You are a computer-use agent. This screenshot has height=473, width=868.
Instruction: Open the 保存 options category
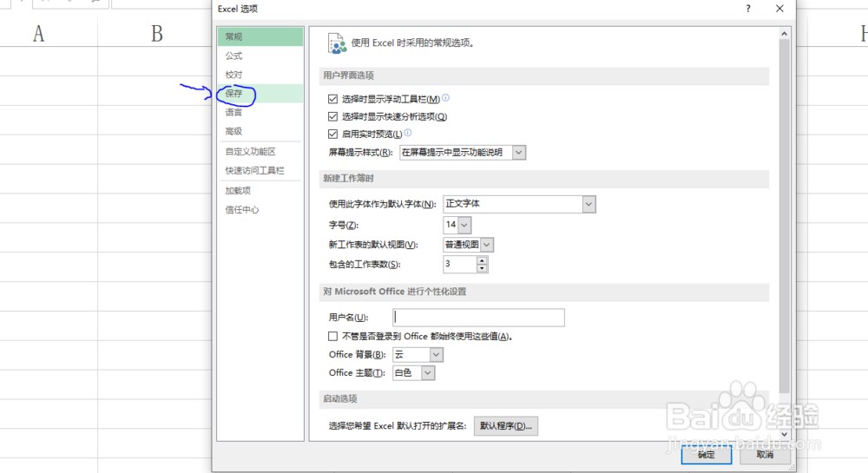260,94
